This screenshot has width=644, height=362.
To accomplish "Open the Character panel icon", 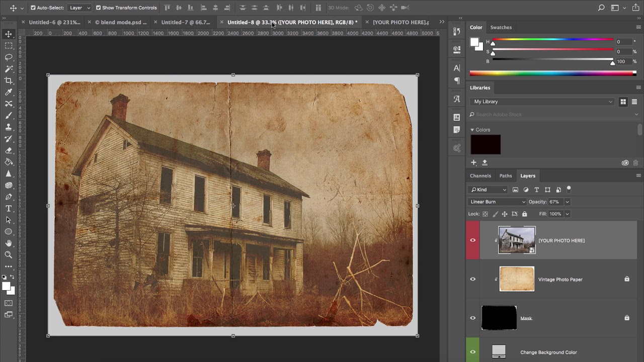I will pyautogui.click(x=457, y=68).
